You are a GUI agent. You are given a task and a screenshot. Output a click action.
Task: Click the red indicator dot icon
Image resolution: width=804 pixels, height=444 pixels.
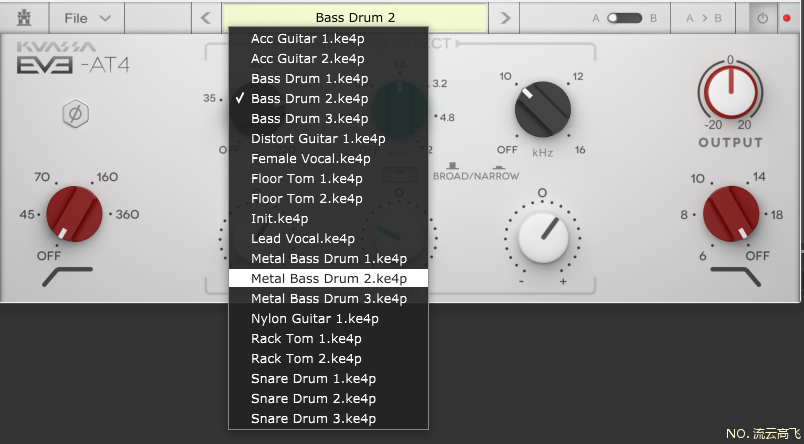click(787, 18)
